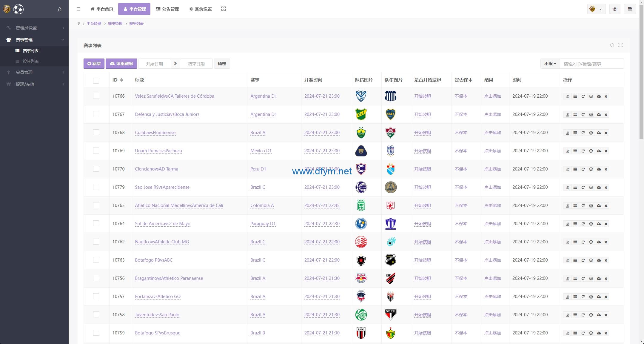Open the grid apps icon in top navigation
This screenshot has width=644, height=344.
point(224,9)
